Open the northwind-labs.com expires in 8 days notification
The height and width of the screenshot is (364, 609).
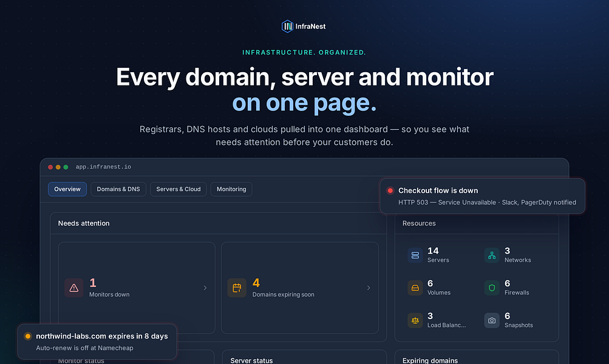[97, 342]
